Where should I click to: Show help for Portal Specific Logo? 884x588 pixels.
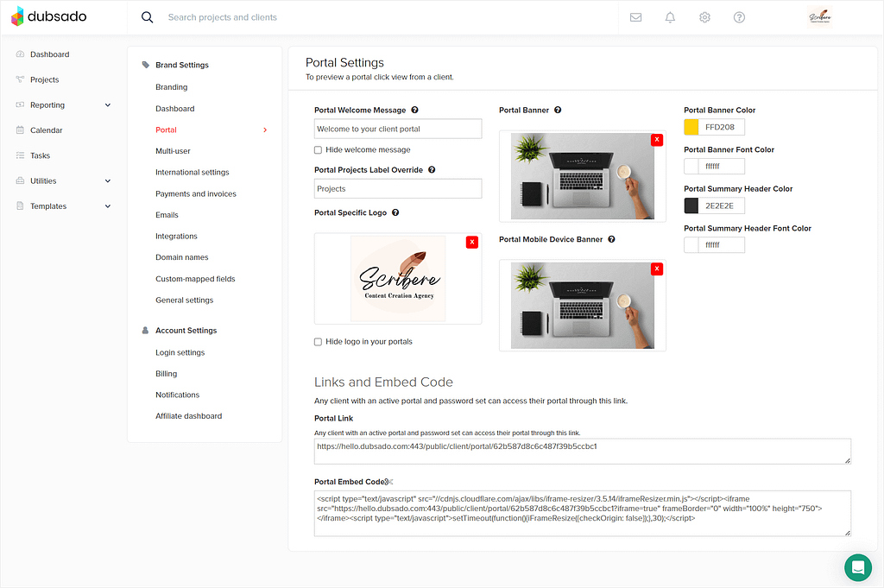[395, 212]
